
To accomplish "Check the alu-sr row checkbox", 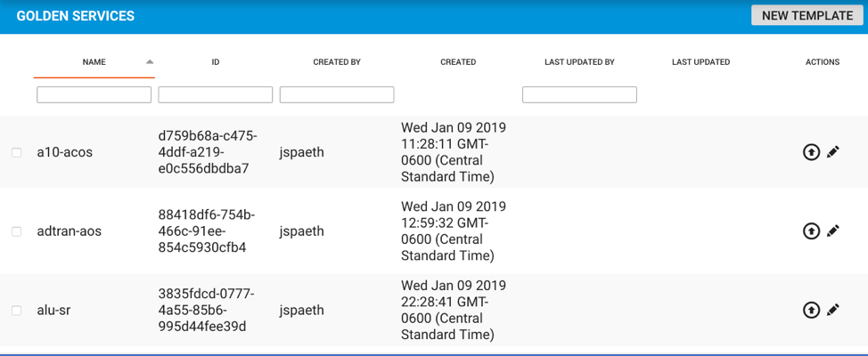I will (x=16, y=311).
